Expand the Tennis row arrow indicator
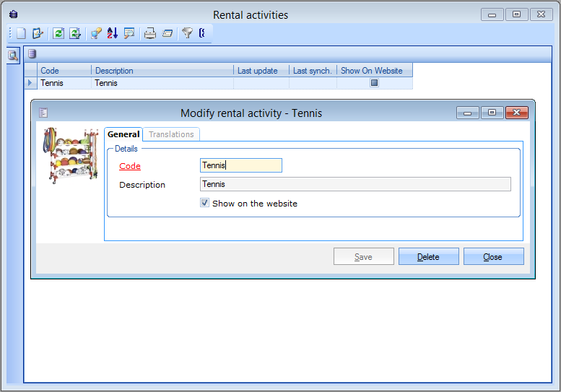The width and height of the screenshot is (561, 392). tap(30, 83)
